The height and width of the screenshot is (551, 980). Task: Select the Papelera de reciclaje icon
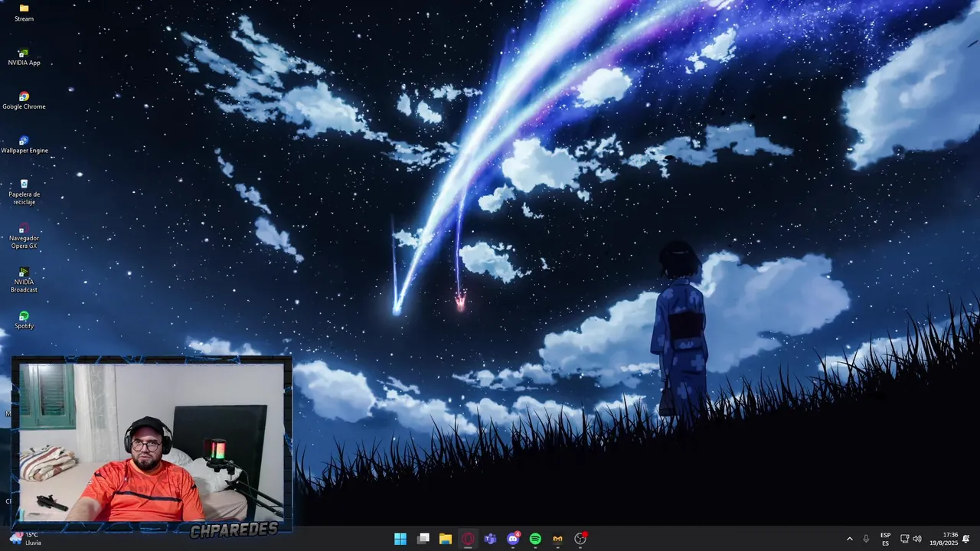coord(24,192)
